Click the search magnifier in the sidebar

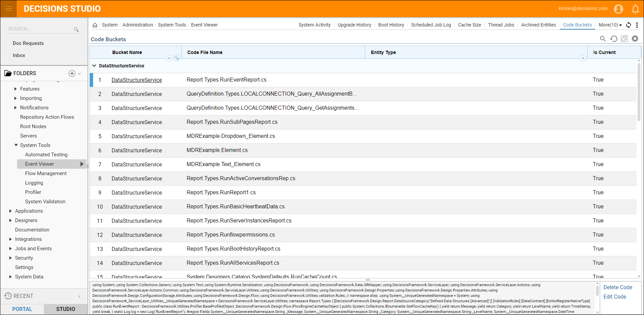[x=76, y=30]
